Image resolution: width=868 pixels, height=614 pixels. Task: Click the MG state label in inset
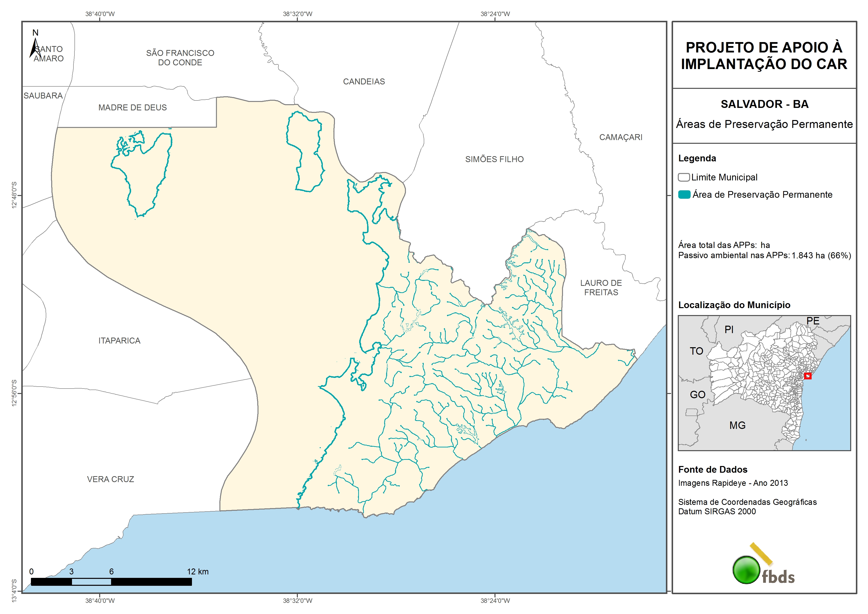click(x=737, y=426)
